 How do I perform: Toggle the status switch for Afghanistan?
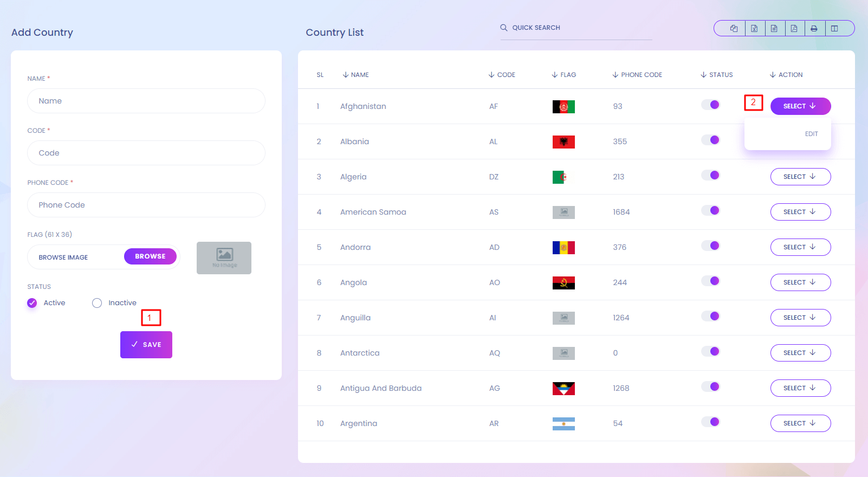coord(710,105)
